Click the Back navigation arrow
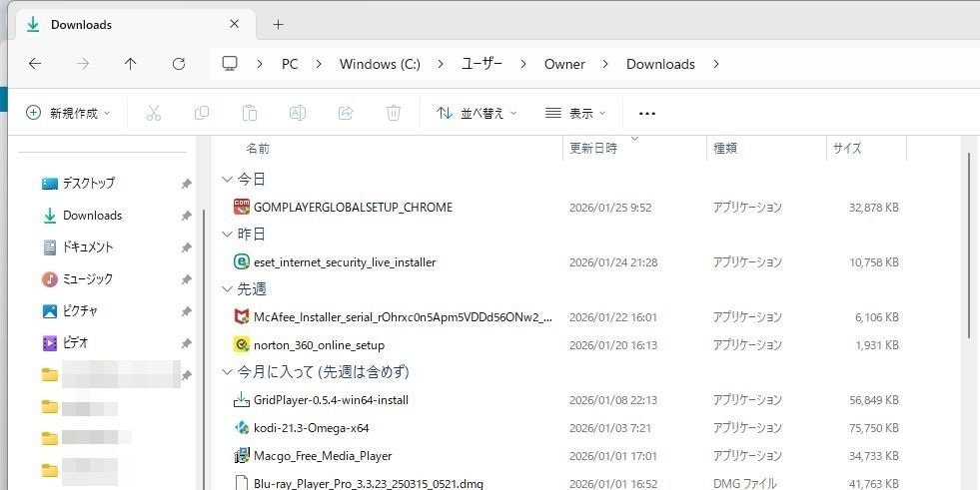The width and height of the screenshot is (980, 490). 35,64
